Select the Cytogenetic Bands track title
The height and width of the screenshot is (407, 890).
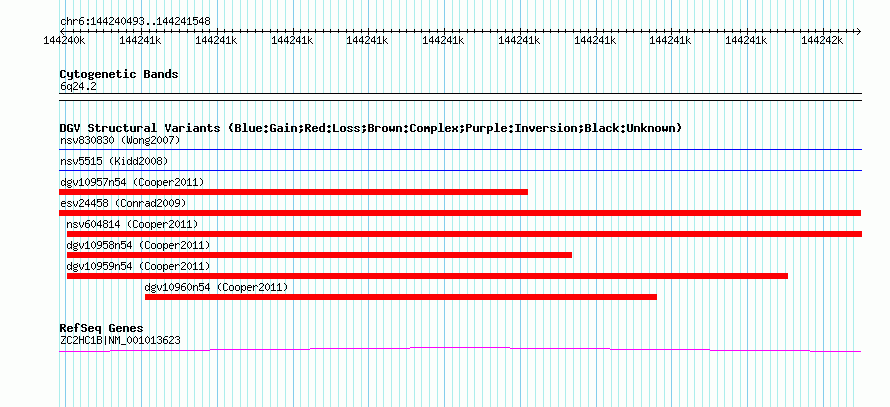[x=119, y=74]
